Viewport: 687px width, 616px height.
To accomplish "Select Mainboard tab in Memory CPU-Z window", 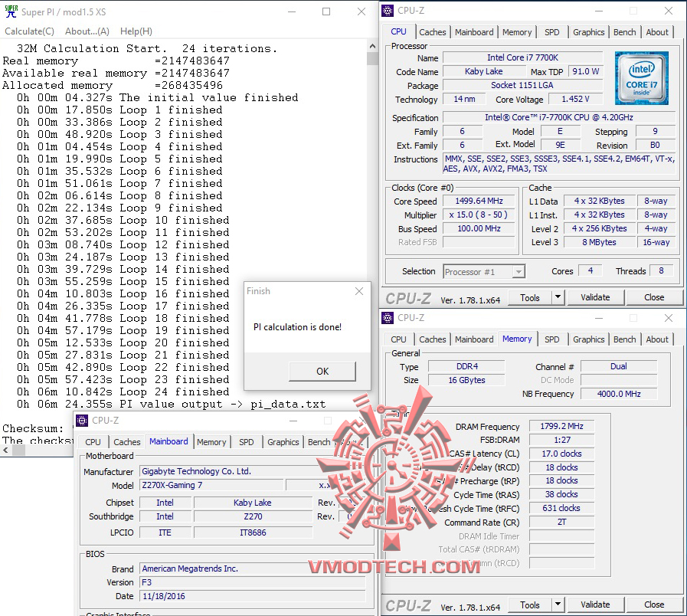I will (x=474, y=339).
